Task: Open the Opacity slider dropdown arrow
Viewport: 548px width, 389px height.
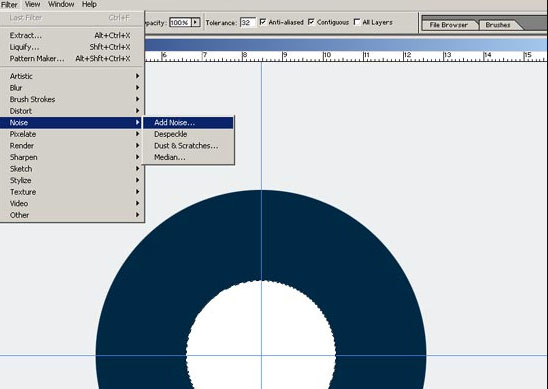Action: click(196, 22)
